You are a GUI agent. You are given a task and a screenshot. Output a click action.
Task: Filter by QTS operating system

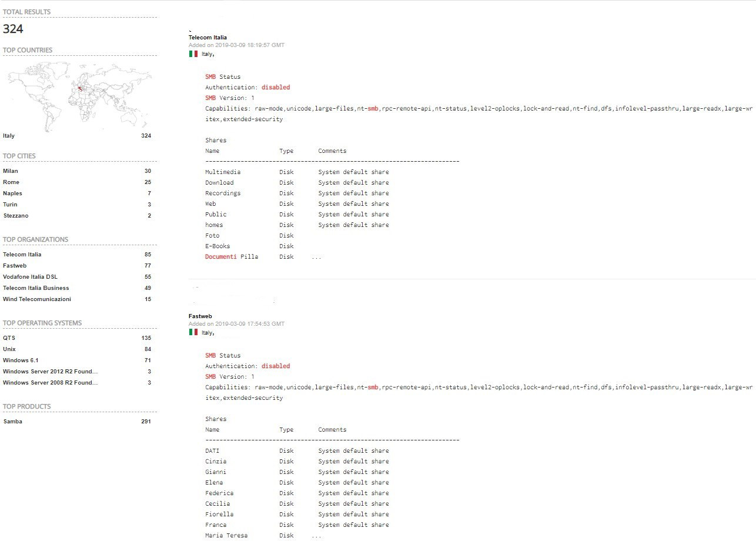[9, 338]
